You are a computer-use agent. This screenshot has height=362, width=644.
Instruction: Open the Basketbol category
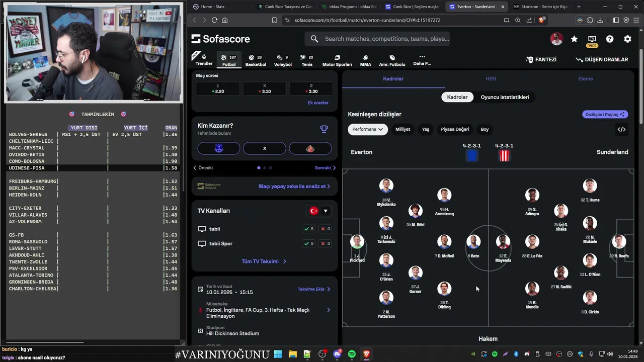coord(256,60)
